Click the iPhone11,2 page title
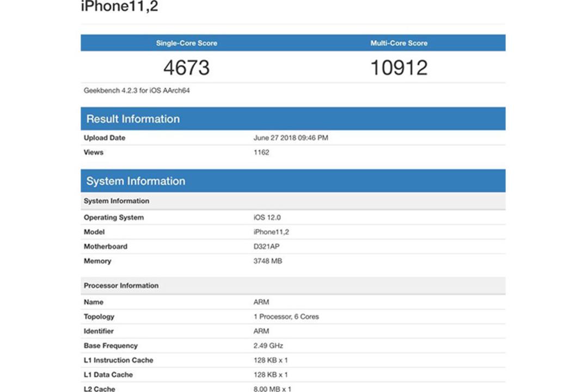Screen dimensions: 588x392 tap(120, 6)
